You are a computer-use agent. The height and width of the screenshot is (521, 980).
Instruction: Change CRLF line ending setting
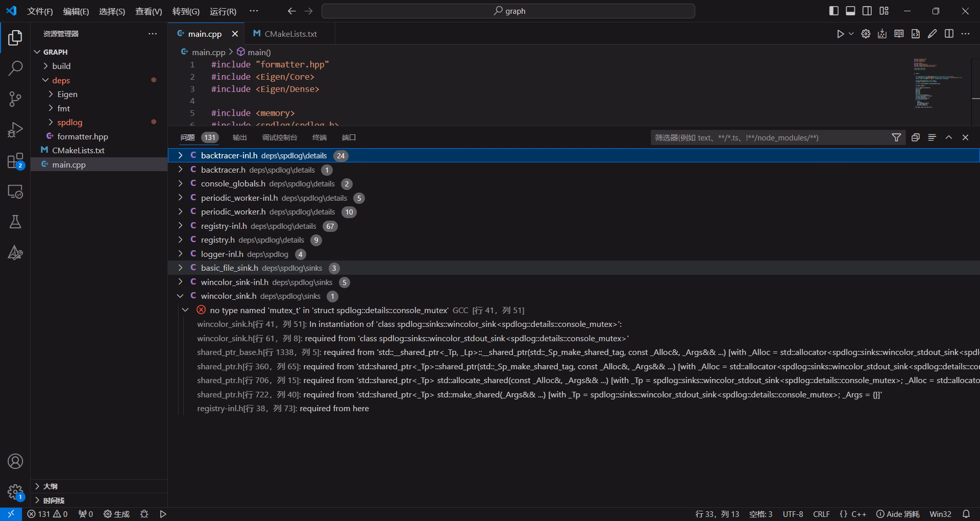(821, 514)
